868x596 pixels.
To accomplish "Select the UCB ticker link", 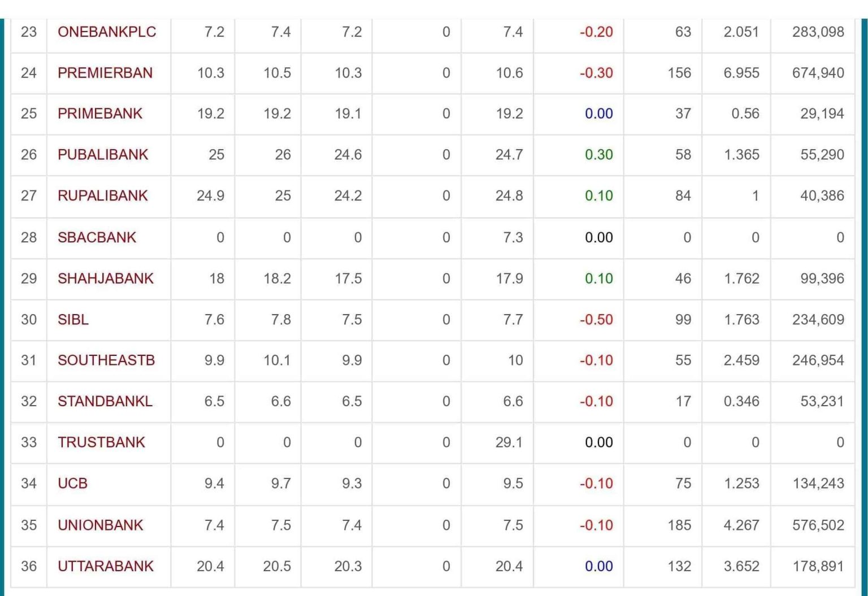I will click(72, 484).
